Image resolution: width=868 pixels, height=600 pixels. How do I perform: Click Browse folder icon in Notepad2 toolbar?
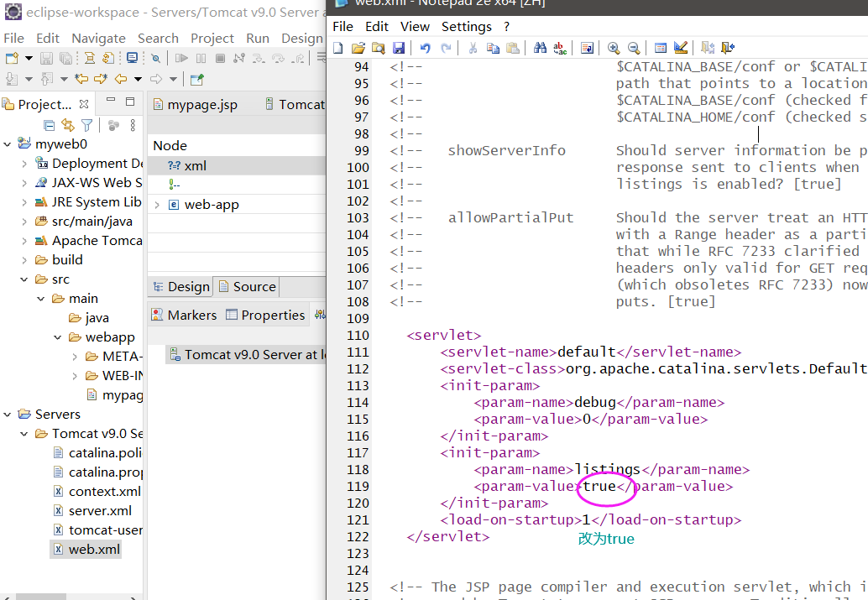click(378, 48)
